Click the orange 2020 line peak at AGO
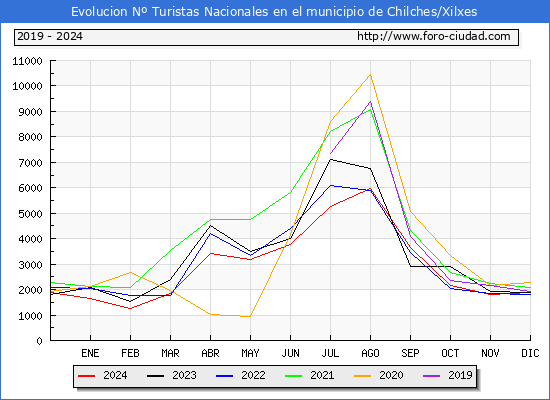 pyautogui.click(x=370, y=75)
